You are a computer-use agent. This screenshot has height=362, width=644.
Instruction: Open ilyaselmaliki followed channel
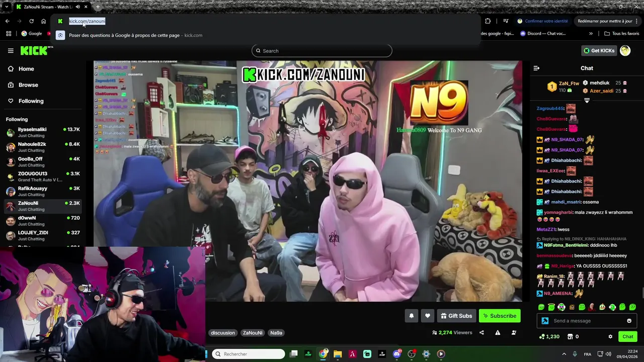(43, 132)
